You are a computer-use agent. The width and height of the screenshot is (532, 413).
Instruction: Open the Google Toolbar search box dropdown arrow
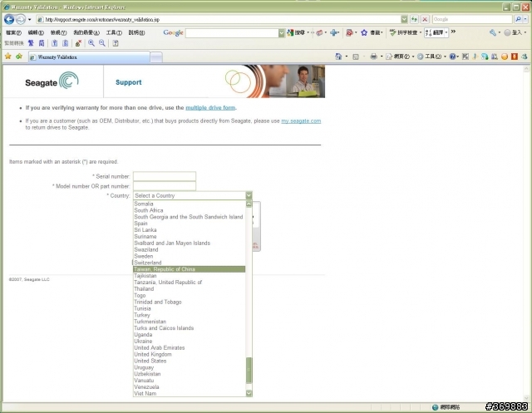pos(282,33)
